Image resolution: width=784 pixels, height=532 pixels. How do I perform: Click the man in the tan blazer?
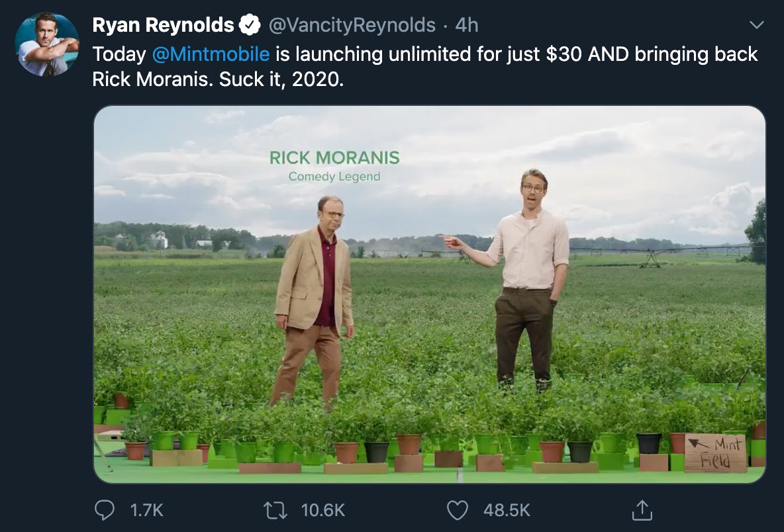pyautogui.click(x=314, y=298)
